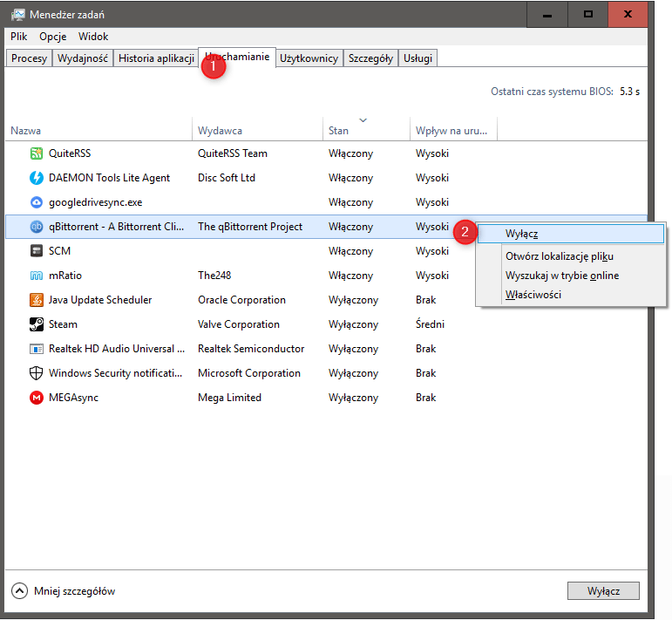Switch to the Wydajność tab
The image size is (672, 620).
83,58
